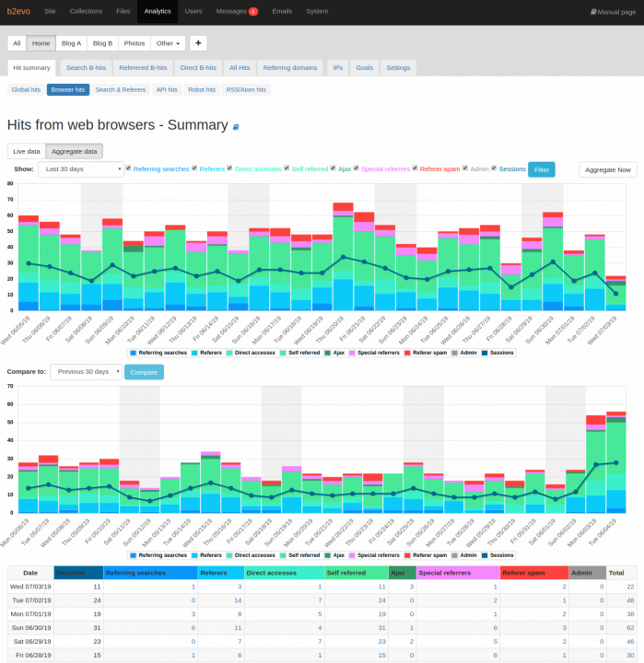Click Referring searches swatch in top chart legend
The height and width of the screenshot is (663, 644).
point(134,353)
